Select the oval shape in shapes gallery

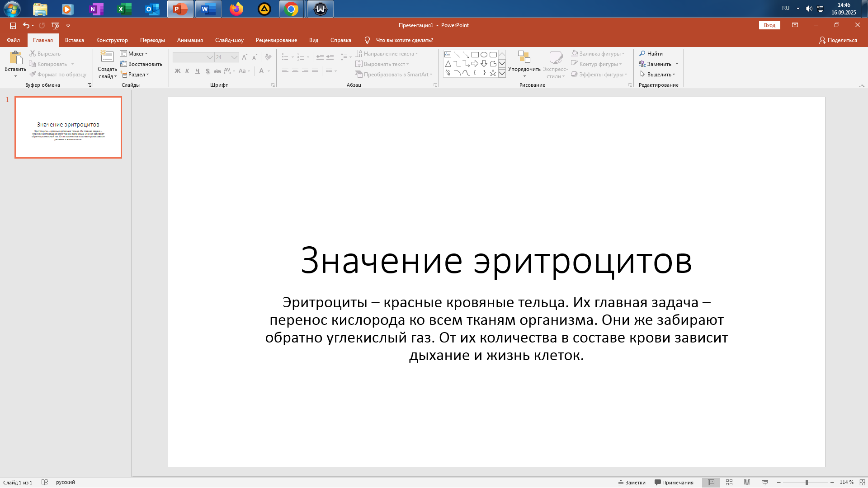pos(484,55)
